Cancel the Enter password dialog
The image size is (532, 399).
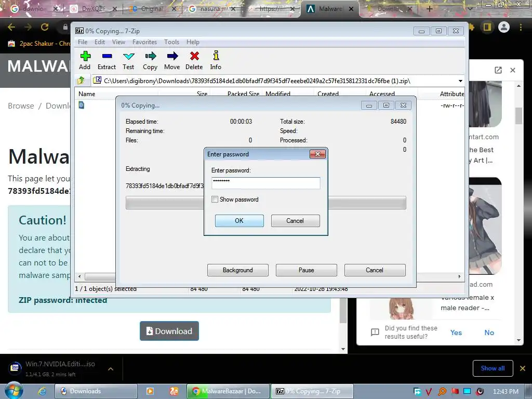click(x=295, y=220)
